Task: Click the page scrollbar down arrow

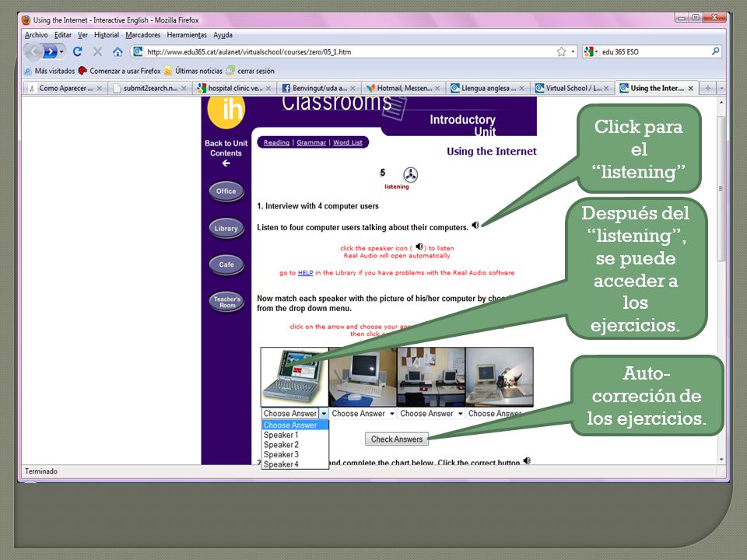Action: pyautogui.click(x=722, y=460)
